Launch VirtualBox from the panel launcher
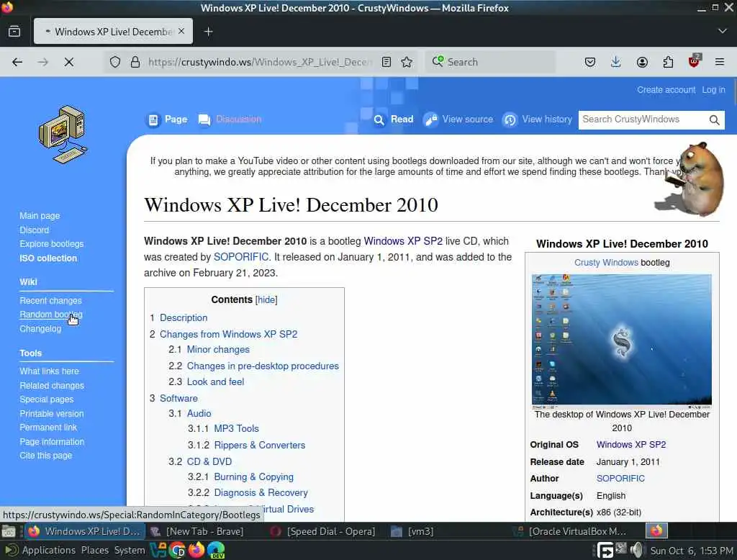737x560 pixels. 158,550
